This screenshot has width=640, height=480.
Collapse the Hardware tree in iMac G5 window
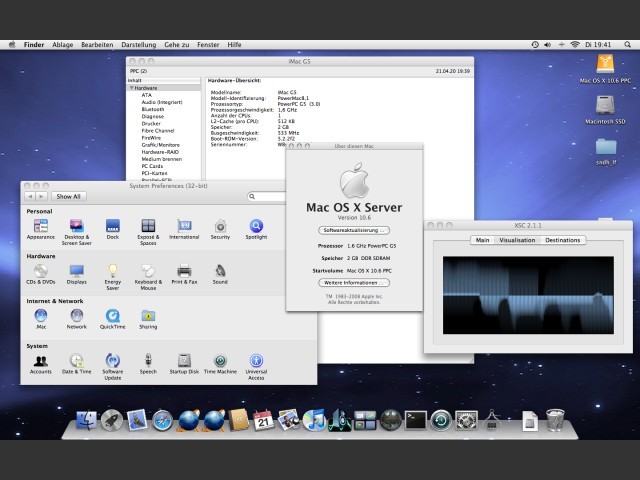(x=132, y=88)
